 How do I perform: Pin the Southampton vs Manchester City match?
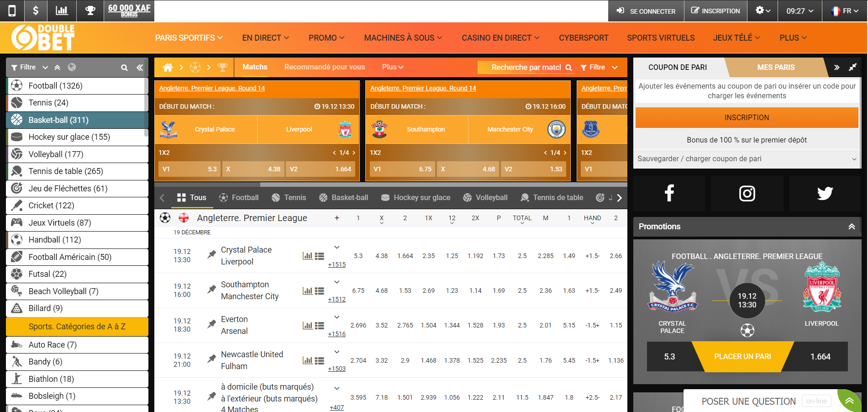click(211, 289)
